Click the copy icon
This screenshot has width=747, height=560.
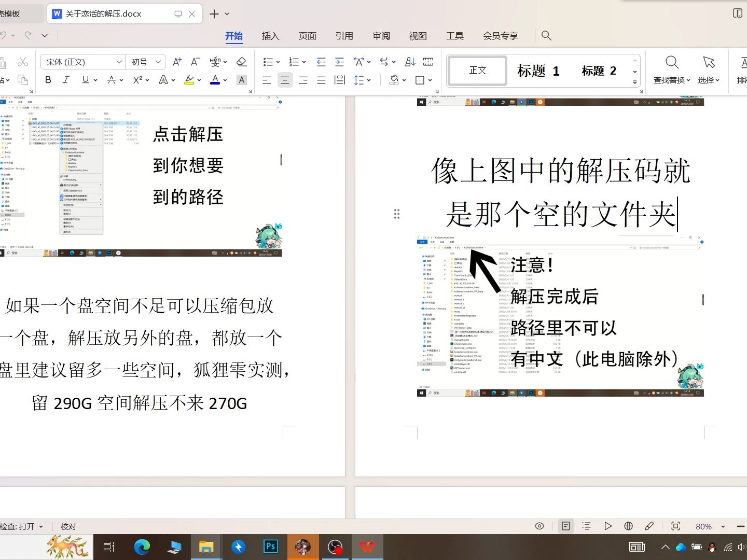[x=23, y=80]
